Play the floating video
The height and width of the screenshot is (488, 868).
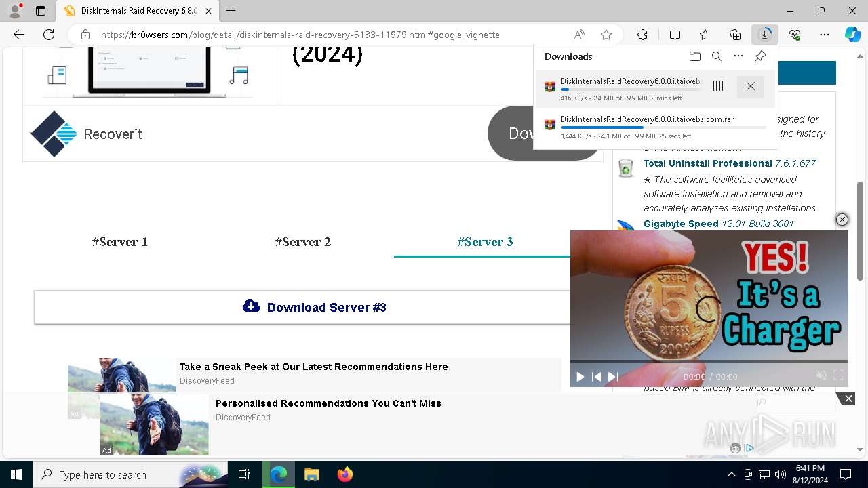(x=580, y=377)
